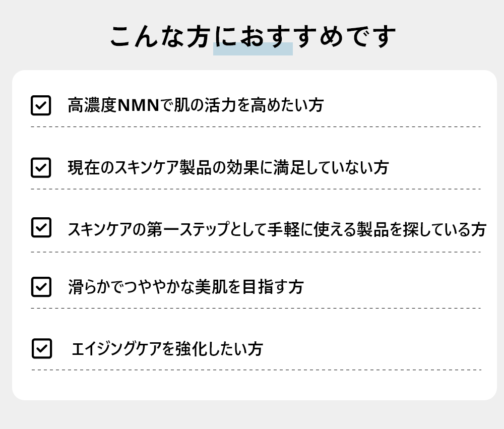Click the dashed divider under the 高濃度NMN item
This screenshot has width=504, height=429.
[256, 127]
